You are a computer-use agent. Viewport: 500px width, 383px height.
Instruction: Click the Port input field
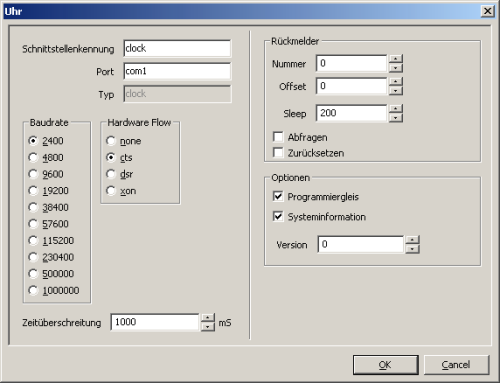pos(177,71)
